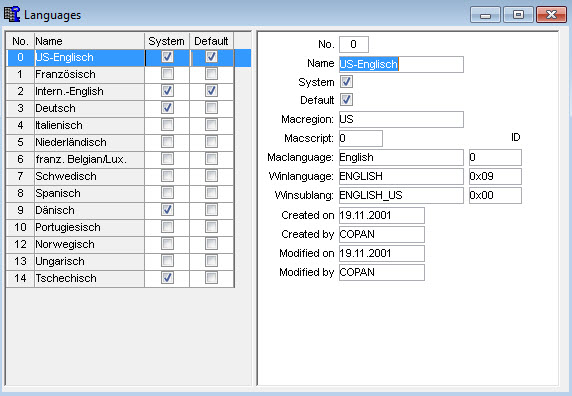Enable Default checkbox in Deutsch row
Screen dimensions: 572x396
pyautogui.click(x=212, y=108)
